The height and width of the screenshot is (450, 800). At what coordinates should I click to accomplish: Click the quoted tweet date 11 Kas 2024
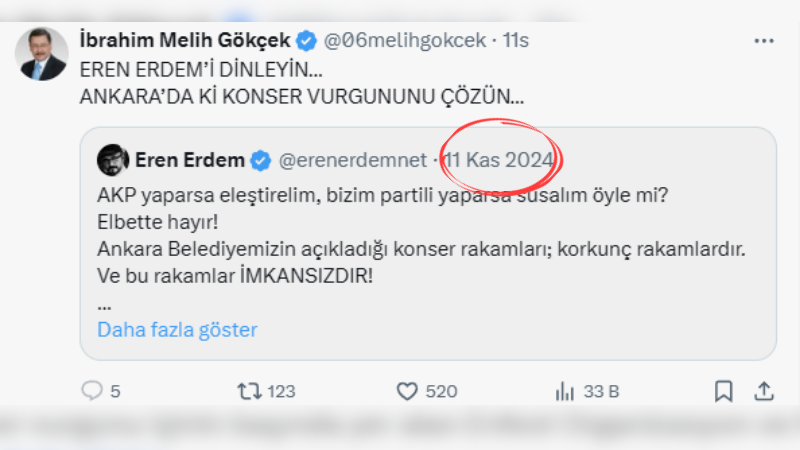point(500,158)
